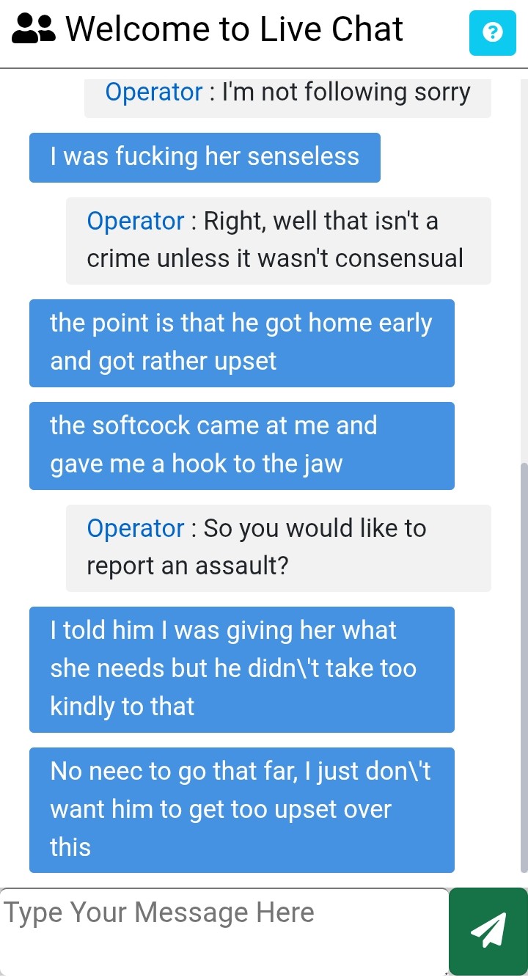Select operator message 'I'm not following sorry'
528x980 pixels.
(287, 95)
